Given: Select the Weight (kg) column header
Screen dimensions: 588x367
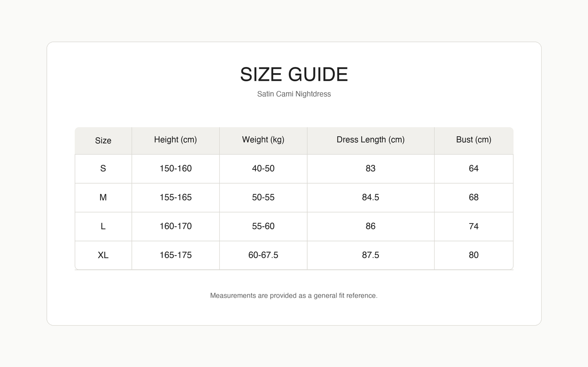Looking at the screenshot, I should (263, 140).
